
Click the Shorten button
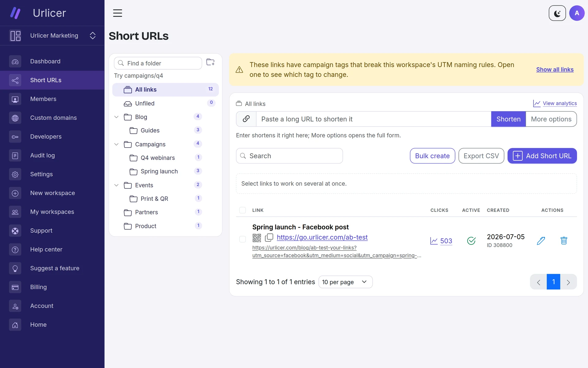click(508, 119)
